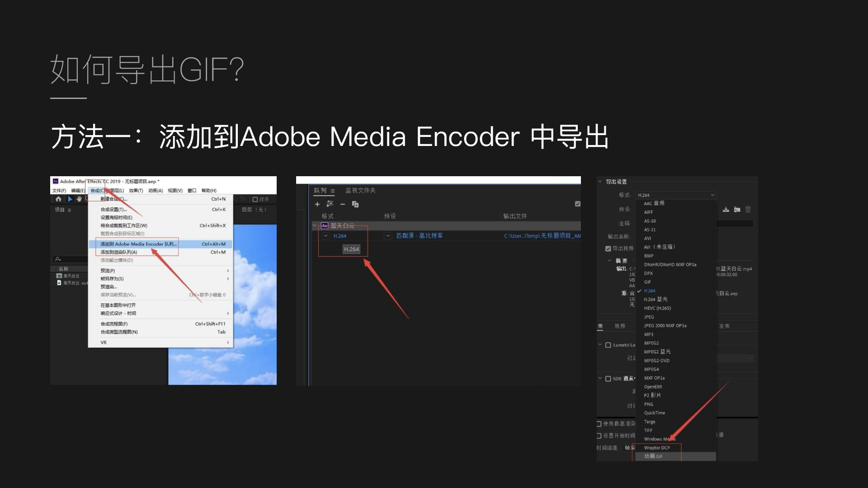Click the trash delete preset icon
Image resolution: width=868 pixels, height=488 pixels.
click(x=748, y=209)
